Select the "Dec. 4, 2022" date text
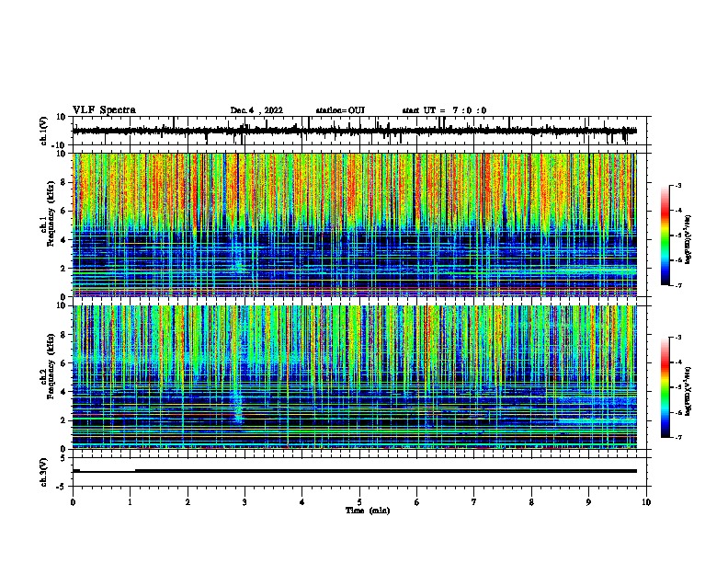This screenshot has width=728, height=563. [x=256, y=110]
